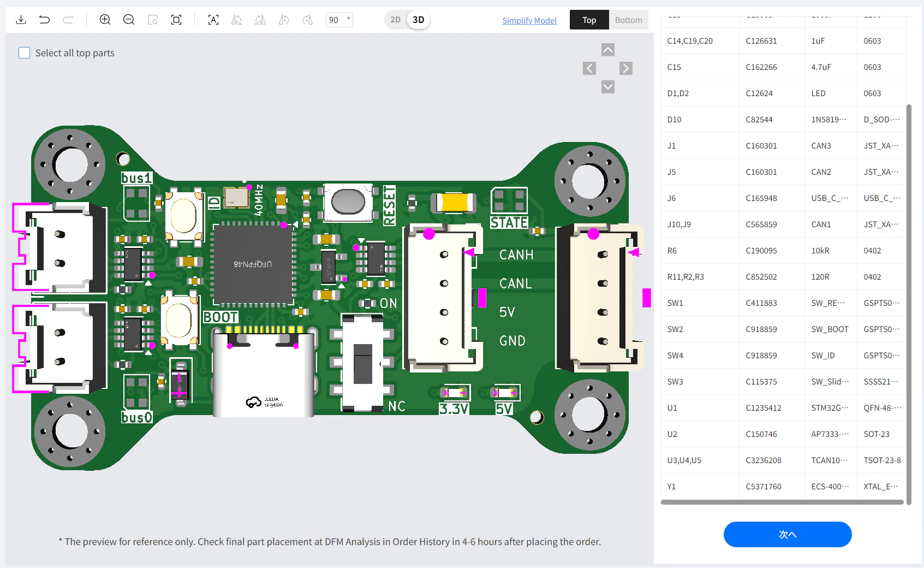This screenshot has width=924, height=568.
Task: Open the Simplify Model link
Action: 529,20
